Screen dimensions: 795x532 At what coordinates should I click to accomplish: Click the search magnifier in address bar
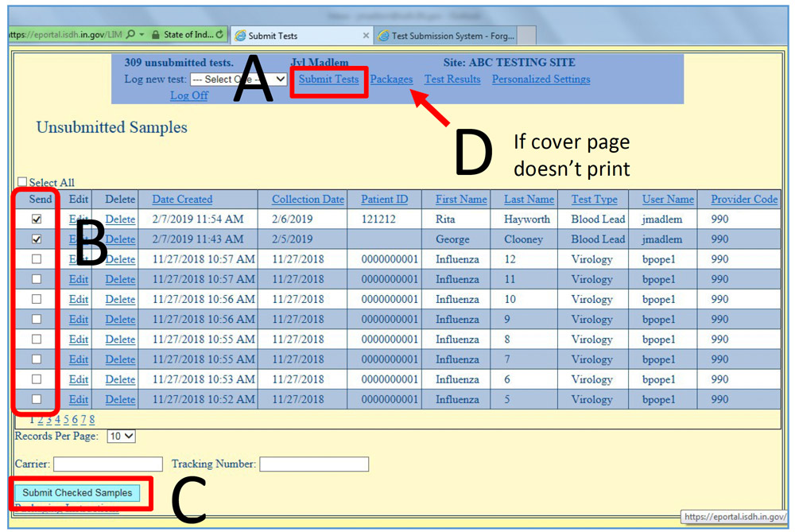(x=131, y=35)
